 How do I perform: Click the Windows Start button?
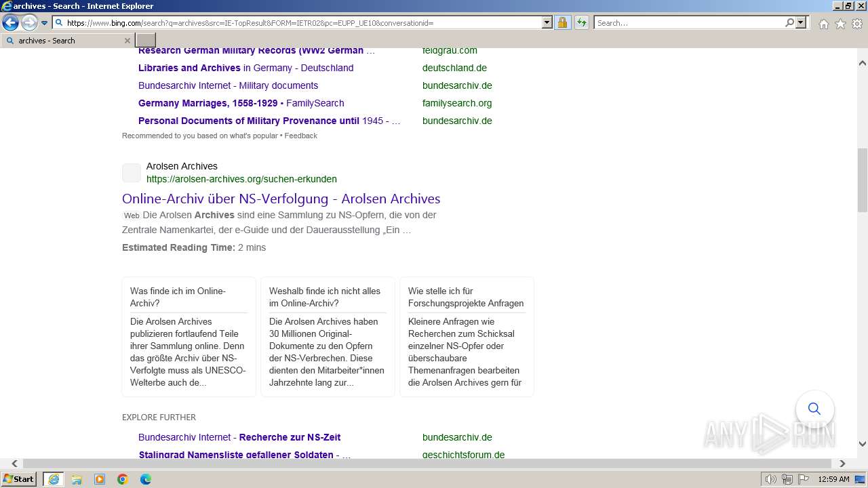pyautogui.click(x=18, y=479)
